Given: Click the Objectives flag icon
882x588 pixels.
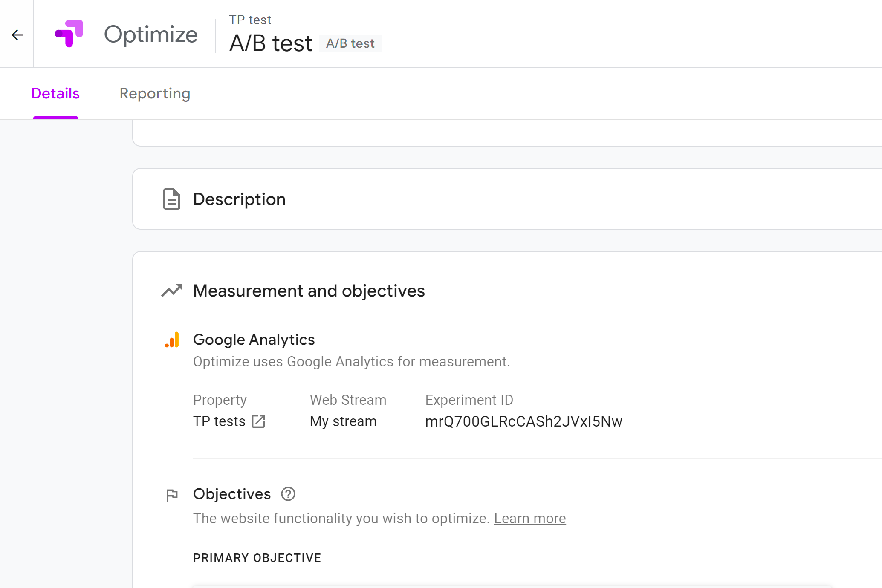Looking at the screenshot, I should [172, 495].
